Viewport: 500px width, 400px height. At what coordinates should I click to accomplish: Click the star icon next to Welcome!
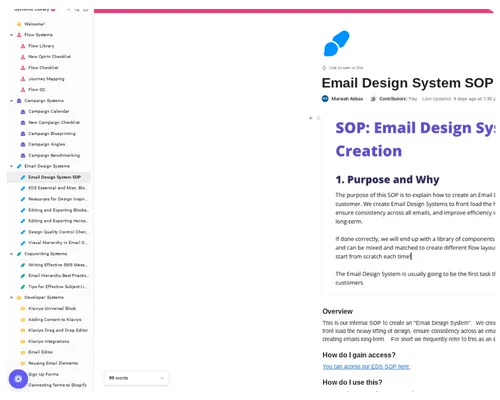click(x=19, y=24)
